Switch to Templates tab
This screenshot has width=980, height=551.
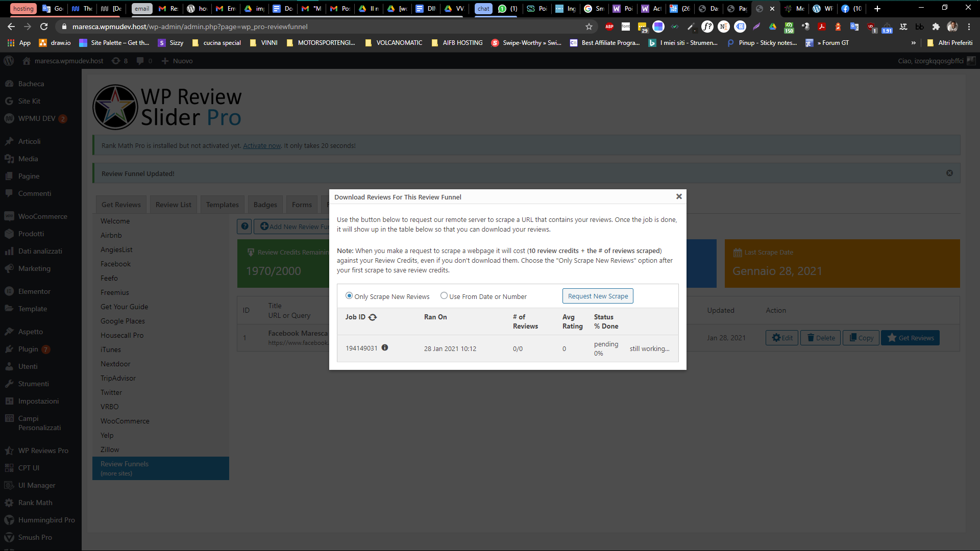pos(223,205)
